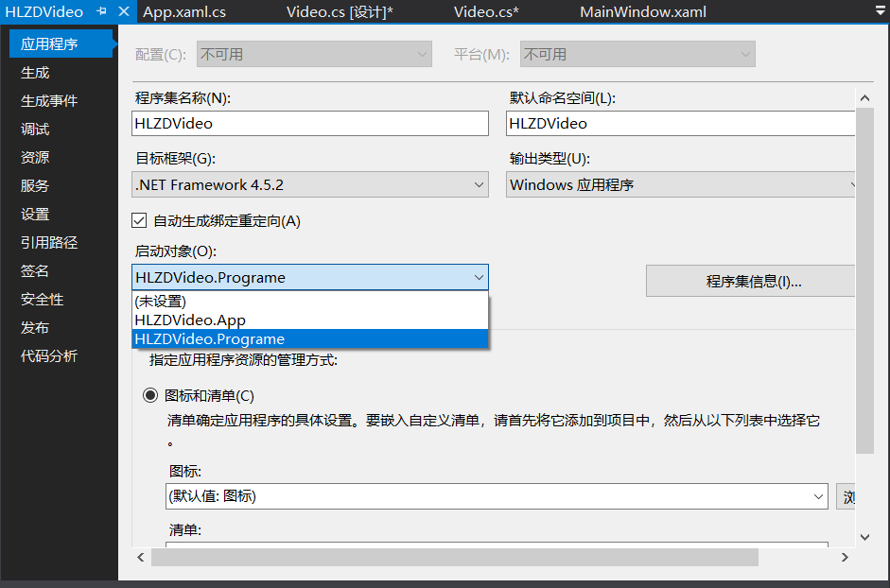Click the 浏览 button beside the icon field
The width and height of the screenshot is (890, 588).
848,496
